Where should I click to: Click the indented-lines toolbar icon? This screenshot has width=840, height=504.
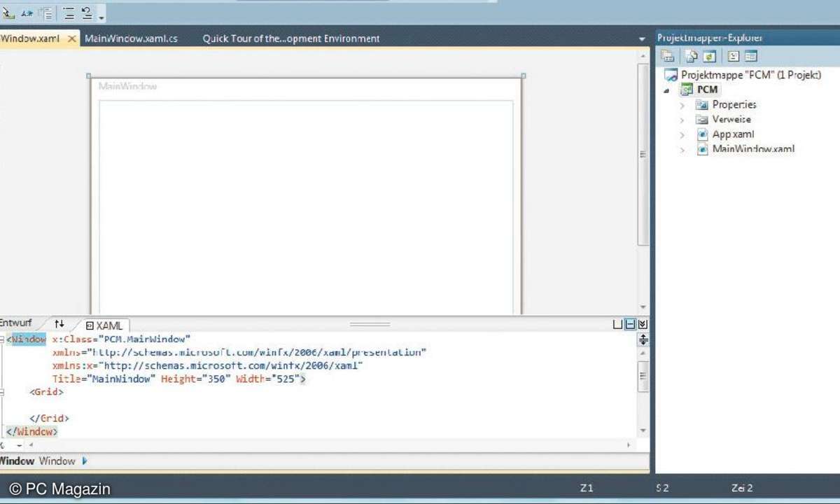pos(45,13)
